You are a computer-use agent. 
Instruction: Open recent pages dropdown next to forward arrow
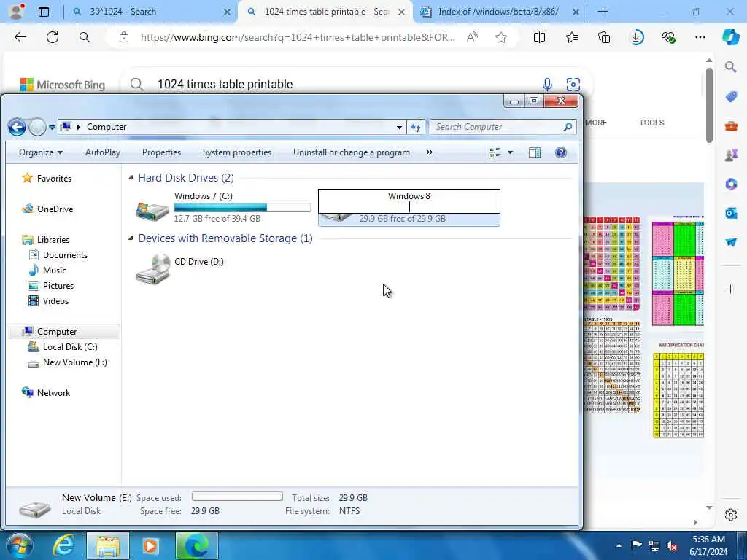pyautogui.click(x=52, y=128)
